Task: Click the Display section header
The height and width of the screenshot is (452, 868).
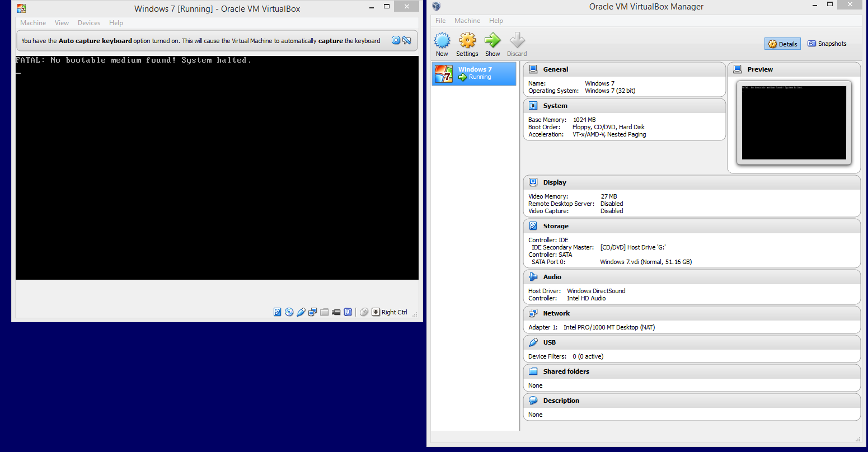Action: (x=692, y=182)
